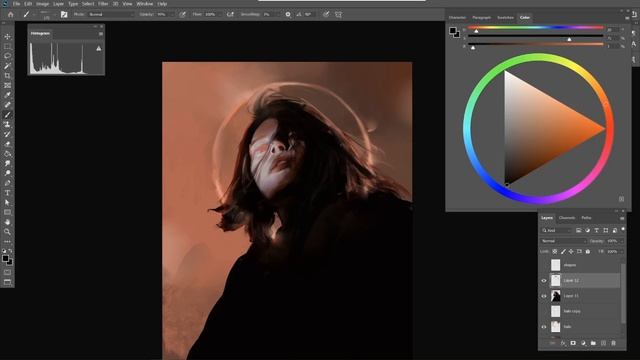Viewport: 640px width, 360px height.
Task: Hide Layer 11 with eye icon
Action: 544,296
